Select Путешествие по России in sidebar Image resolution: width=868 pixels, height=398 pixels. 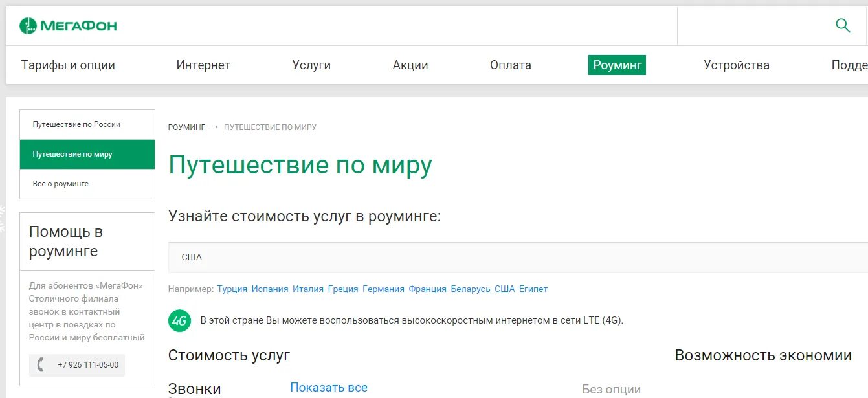[87, 124]
